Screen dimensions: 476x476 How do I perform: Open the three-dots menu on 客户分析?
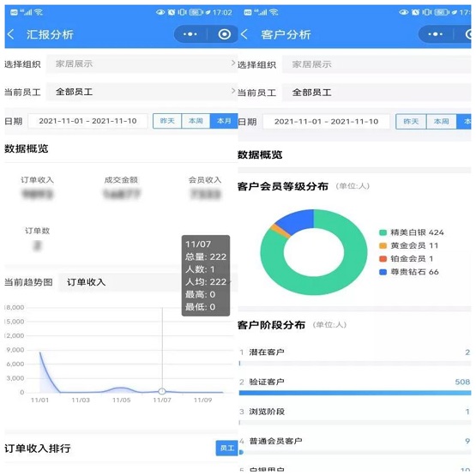(x=435, y=34)
